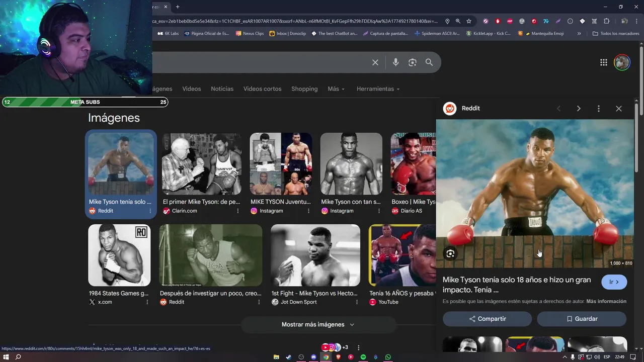The height and width of the screenshot is (362, 644).
Task: Switch to the 'Videos cortos' tab
Action: click(263, 89)
